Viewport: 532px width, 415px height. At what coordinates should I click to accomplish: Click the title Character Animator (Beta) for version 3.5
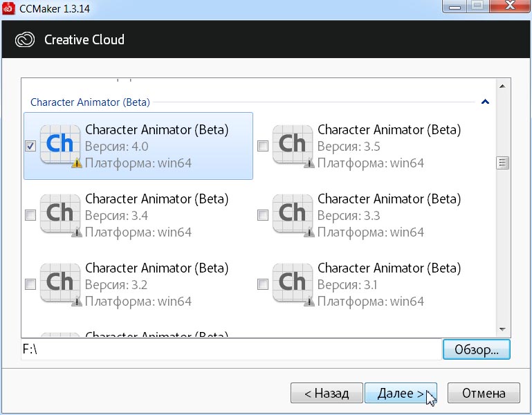point(389,129)
